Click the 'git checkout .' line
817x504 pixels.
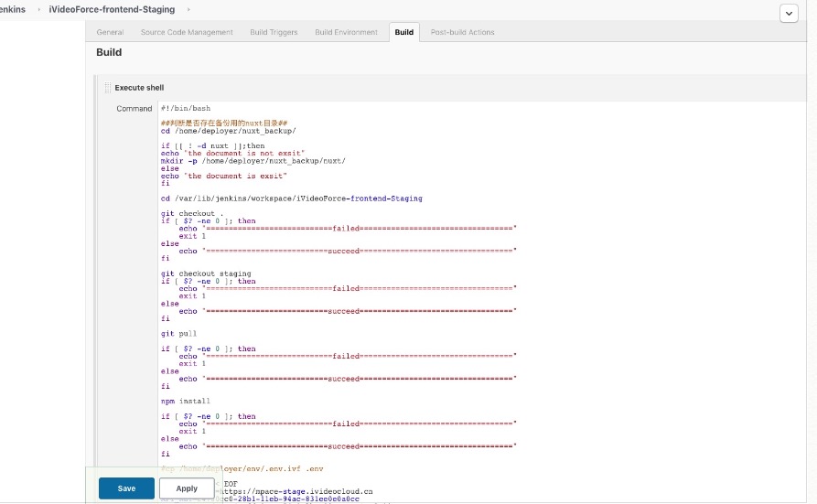pyautogui.click(x=192, y=214)
